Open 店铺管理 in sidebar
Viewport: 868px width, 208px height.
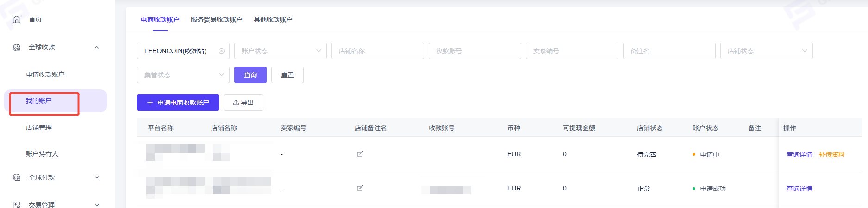pos(39,128)
